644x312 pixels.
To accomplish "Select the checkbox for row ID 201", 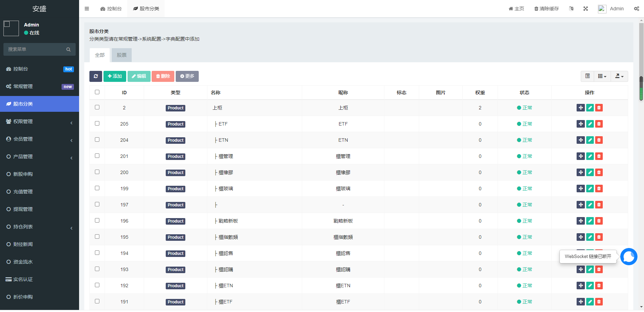I will click(x=97, y=156).
